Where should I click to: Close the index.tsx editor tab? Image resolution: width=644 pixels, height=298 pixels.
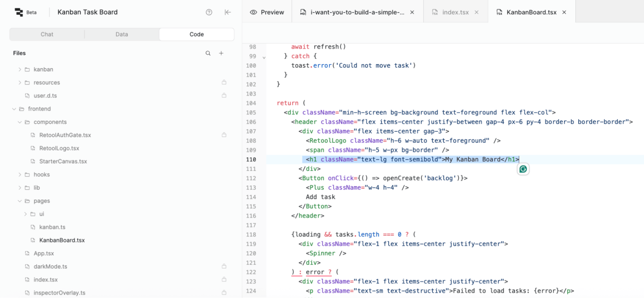[477, 12]
